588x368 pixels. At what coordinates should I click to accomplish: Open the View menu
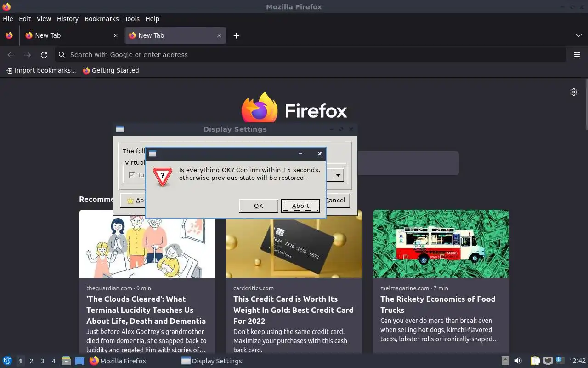coord(44,19)
